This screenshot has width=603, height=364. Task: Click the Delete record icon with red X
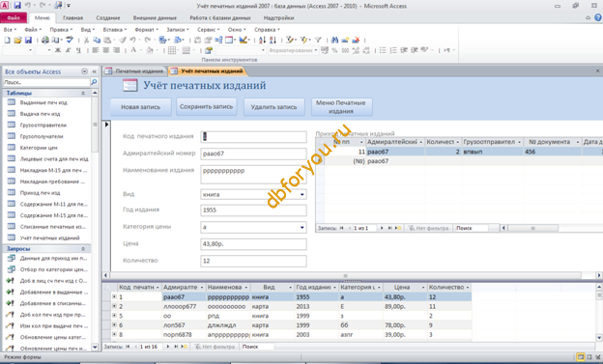coord(356,40)
